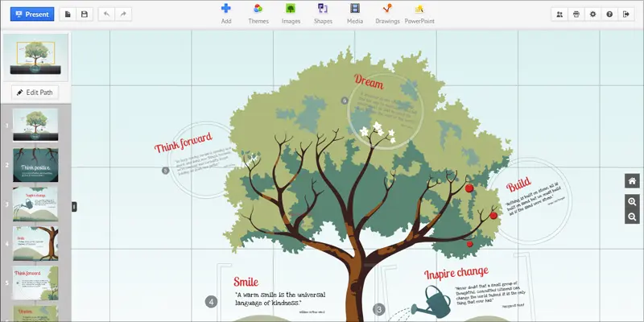
Task: Click the exit editor icon
Action: [x=626, y=14]
